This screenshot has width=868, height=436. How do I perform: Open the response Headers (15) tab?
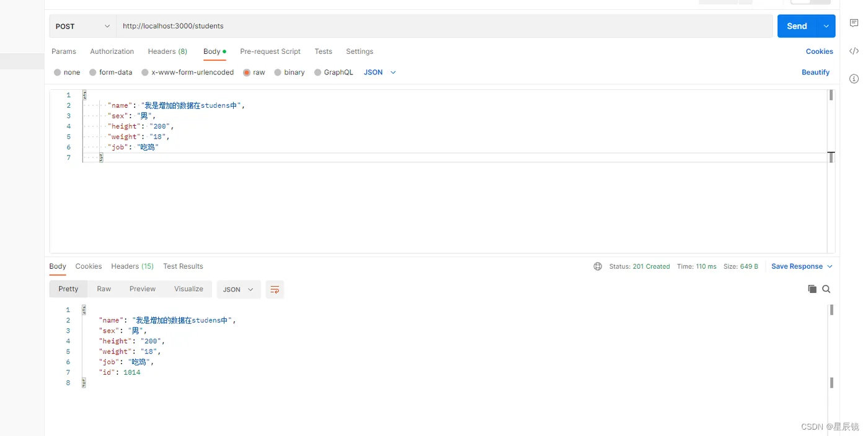pyautogui.click(x=133, y=266)
